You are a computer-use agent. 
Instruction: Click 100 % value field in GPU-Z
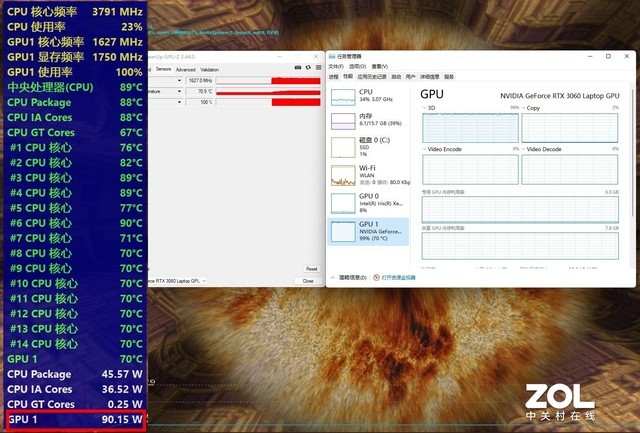coord(200,102)
